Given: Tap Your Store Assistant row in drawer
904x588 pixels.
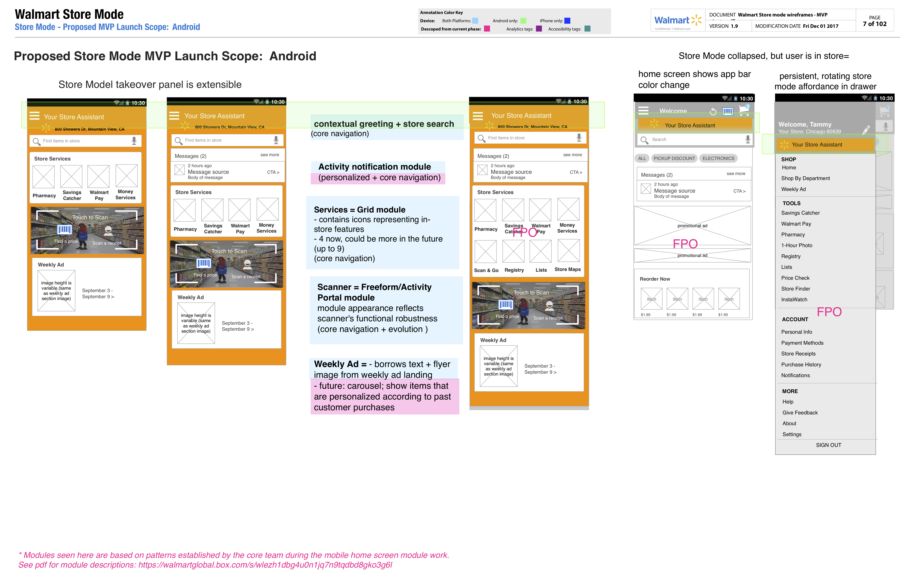Looking at the screenshot, I should (x=825, y=145).
